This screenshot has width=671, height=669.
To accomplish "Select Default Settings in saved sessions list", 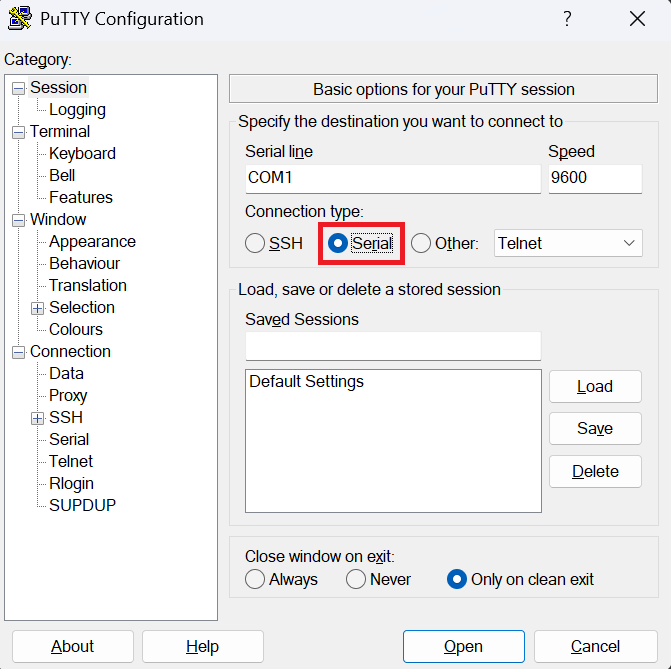I will click(x=307, y=382).
